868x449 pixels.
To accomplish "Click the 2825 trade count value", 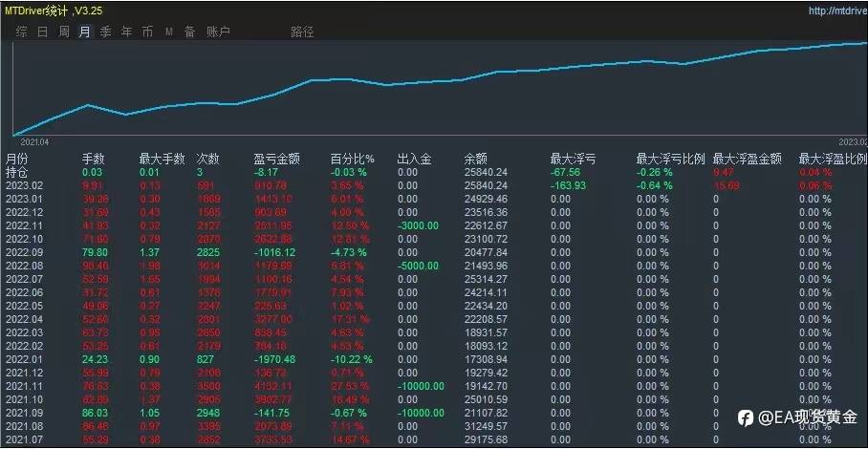I will point(208,252).
